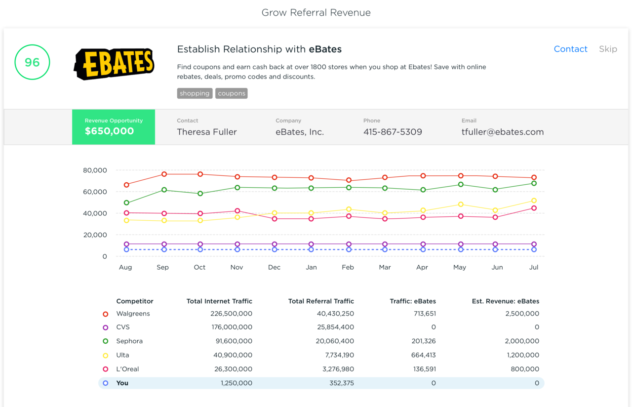This screenshot has width=632, height=407.
Task: Select the highlighted You row label
Action: click(122, 383)
